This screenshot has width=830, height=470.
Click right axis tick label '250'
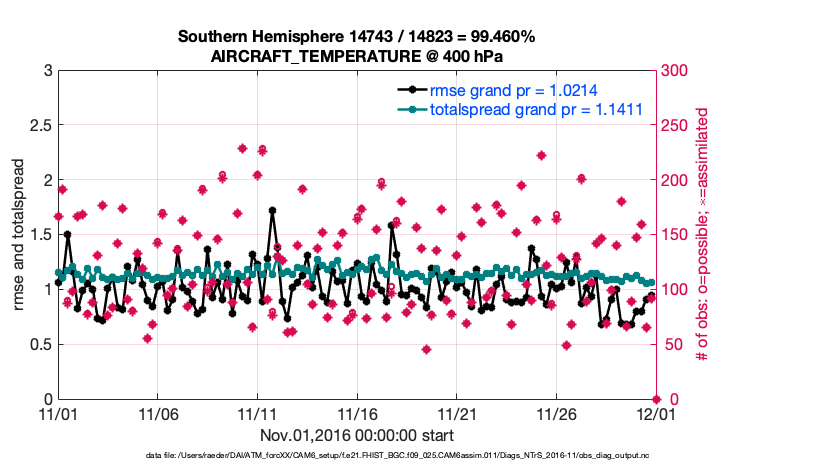click(x=674, y=125)
